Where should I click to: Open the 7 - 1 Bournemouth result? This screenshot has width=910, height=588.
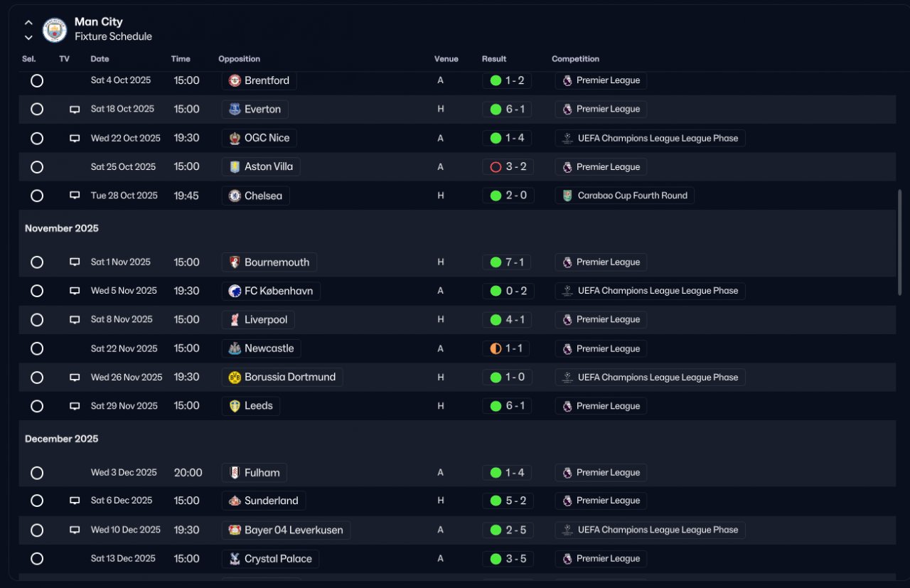coord(507,262)
